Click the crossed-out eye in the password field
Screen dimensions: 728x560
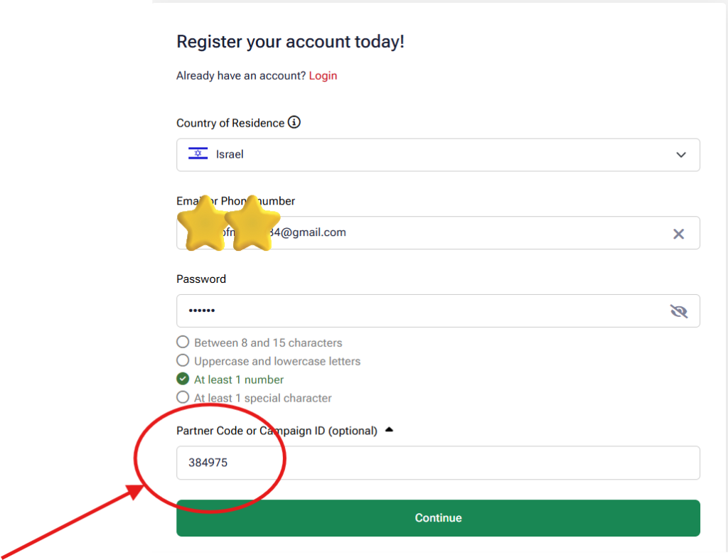pos(678,311)
